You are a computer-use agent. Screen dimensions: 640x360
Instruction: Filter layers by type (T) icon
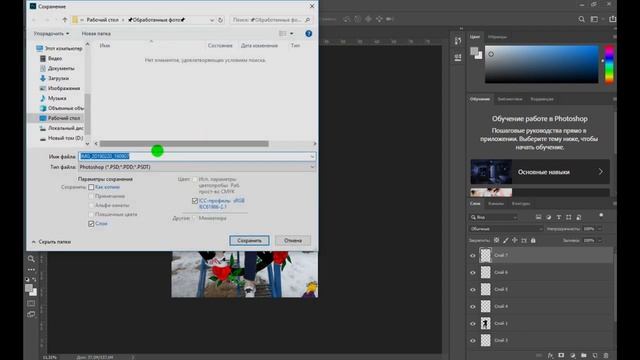point(559,217)
